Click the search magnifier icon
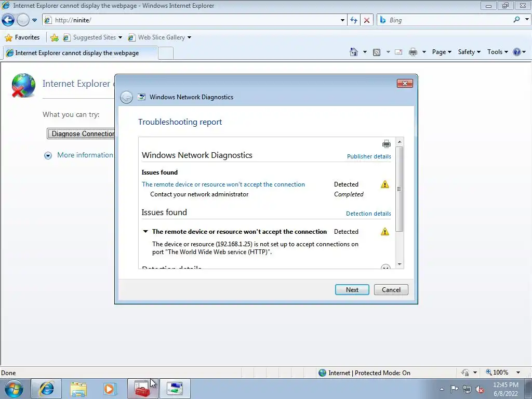 [517, 20]
